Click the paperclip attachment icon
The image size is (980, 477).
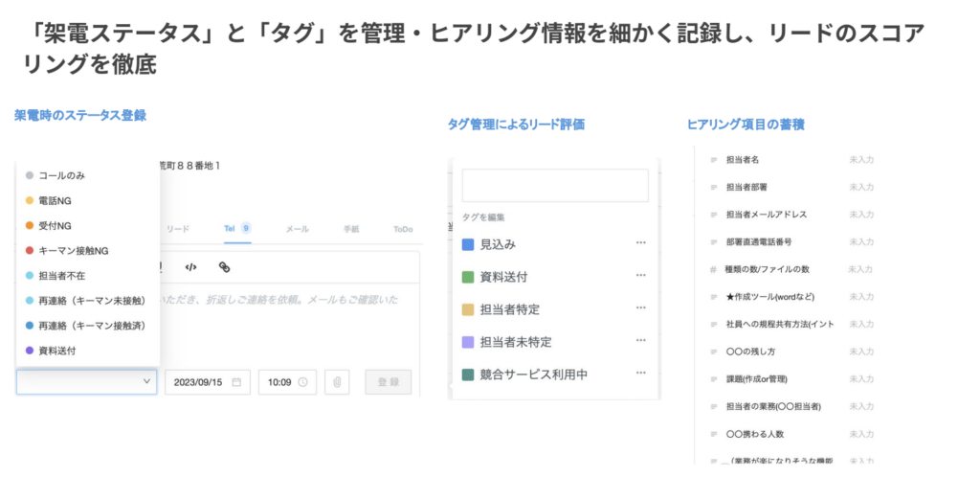(x=337, y=382)
